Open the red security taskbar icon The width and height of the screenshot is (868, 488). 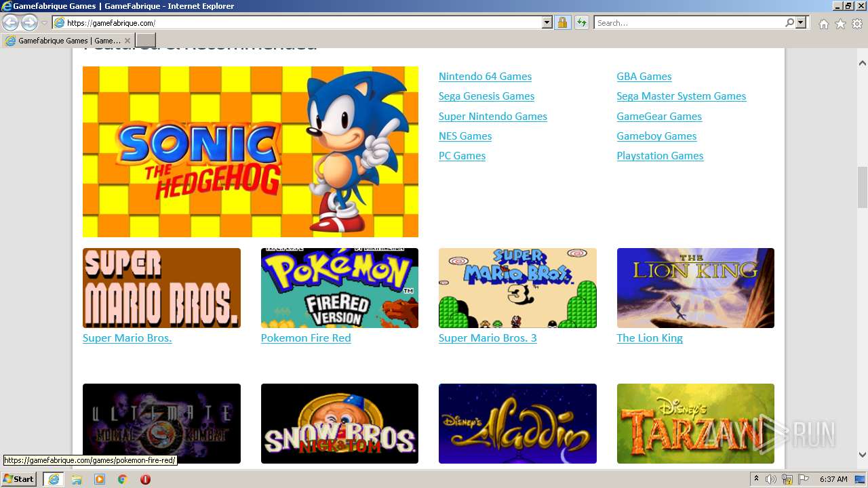(145, 479)
